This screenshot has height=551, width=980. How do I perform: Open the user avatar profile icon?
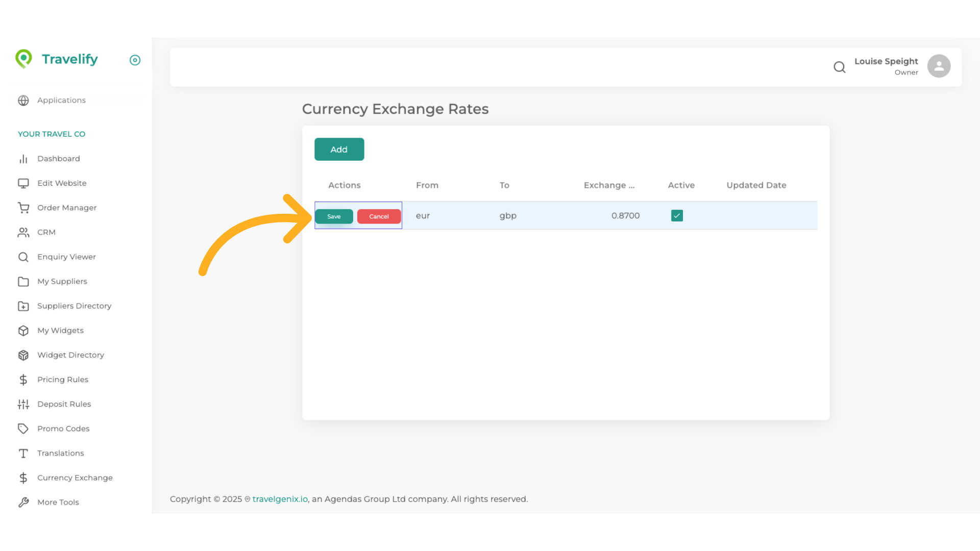click(938, 66)
